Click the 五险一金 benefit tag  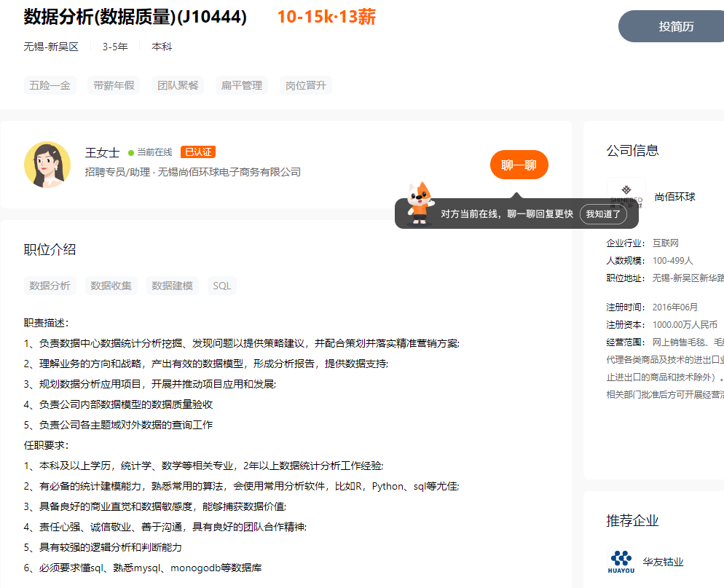point(50,85)
